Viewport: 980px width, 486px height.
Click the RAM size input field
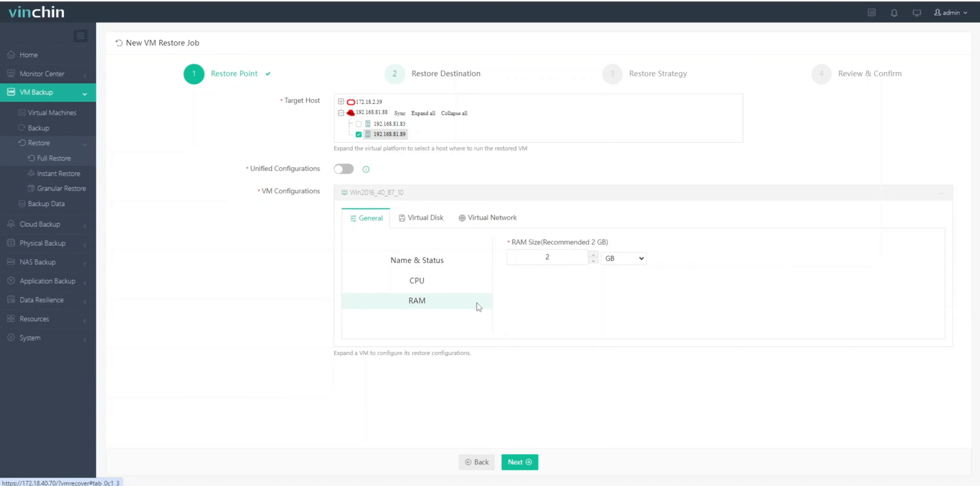coord(547,257)
